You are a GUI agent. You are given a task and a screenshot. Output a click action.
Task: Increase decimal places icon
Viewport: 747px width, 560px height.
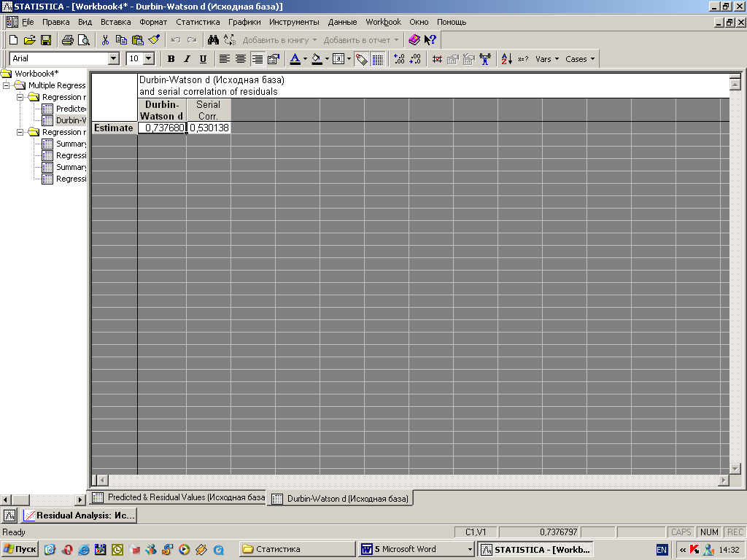point(399,59)
